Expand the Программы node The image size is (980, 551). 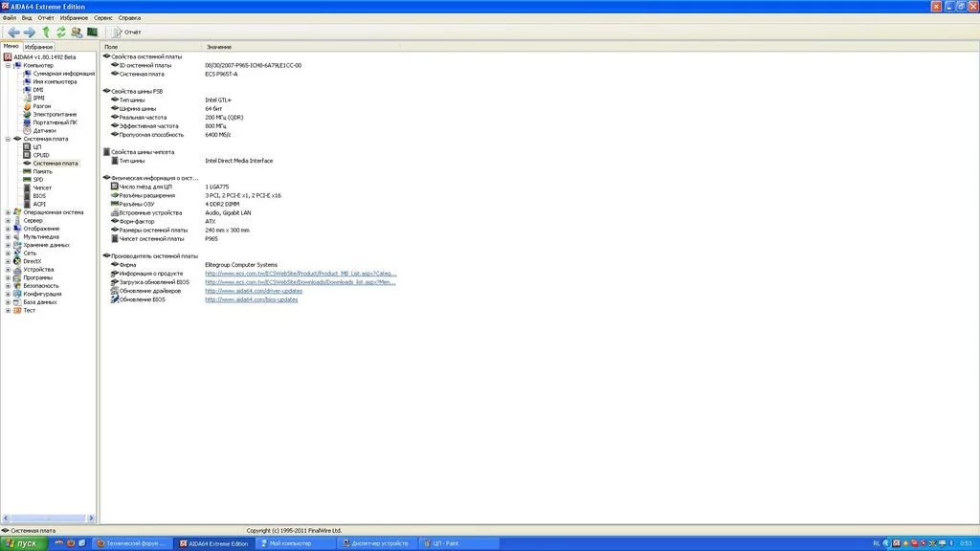[x=8, y=277]
